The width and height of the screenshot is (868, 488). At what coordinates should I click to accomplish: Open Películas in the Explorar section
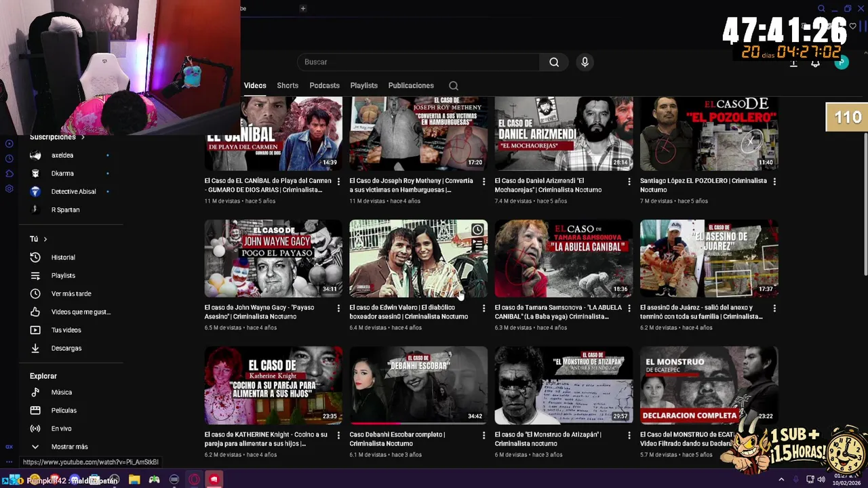coord(71,411)
